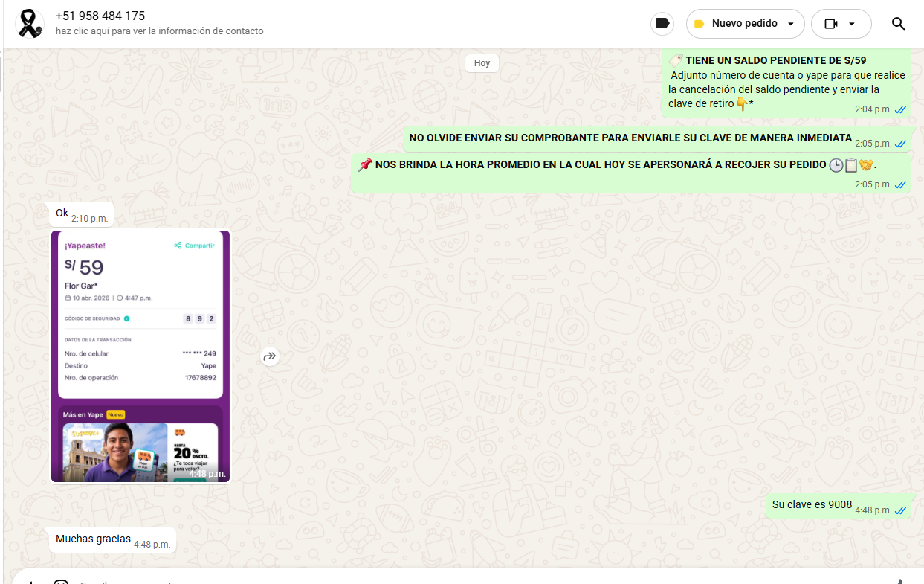The height and width of the screenshot is (584, 924).
Task: Click the yellow label color in Nuevo pedido
Action: coord(699,24)
